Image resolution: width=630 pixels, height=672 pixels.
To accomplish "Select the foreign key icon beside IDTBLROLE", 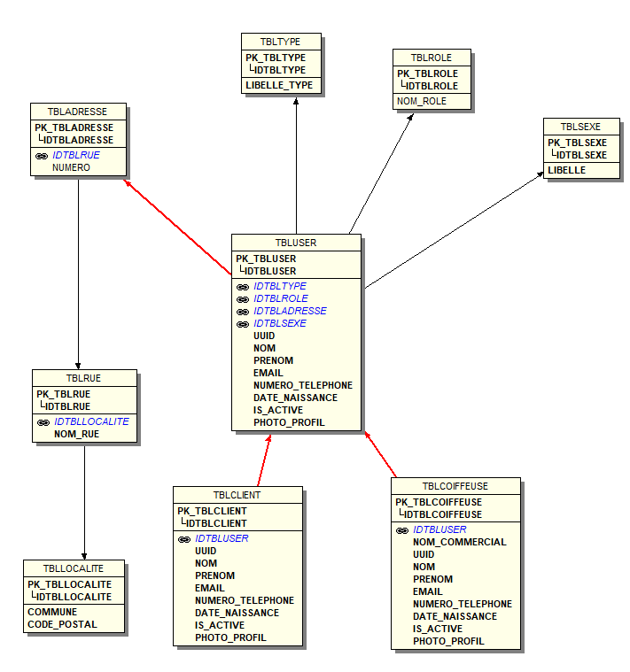I will [242, 299].
